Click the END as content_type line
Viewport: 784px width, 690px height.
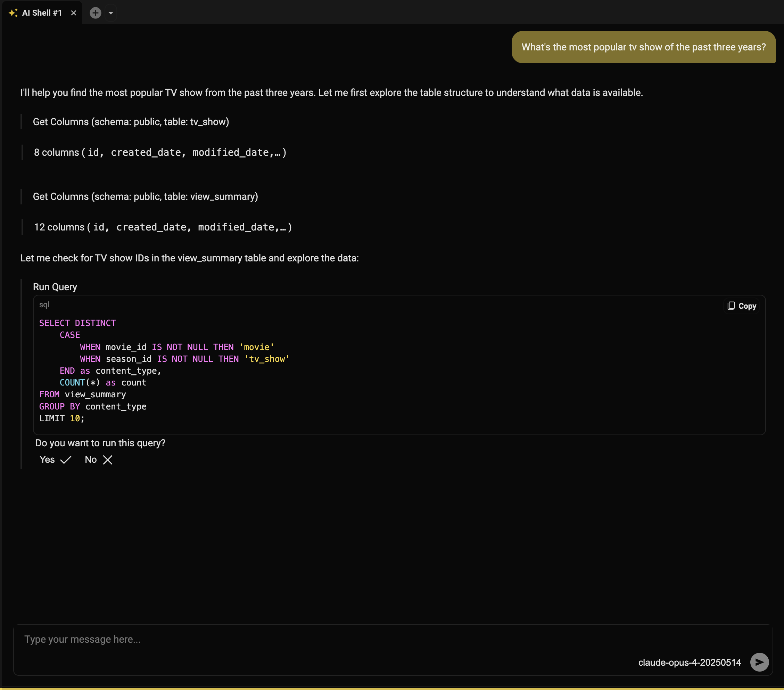[110, 371]
